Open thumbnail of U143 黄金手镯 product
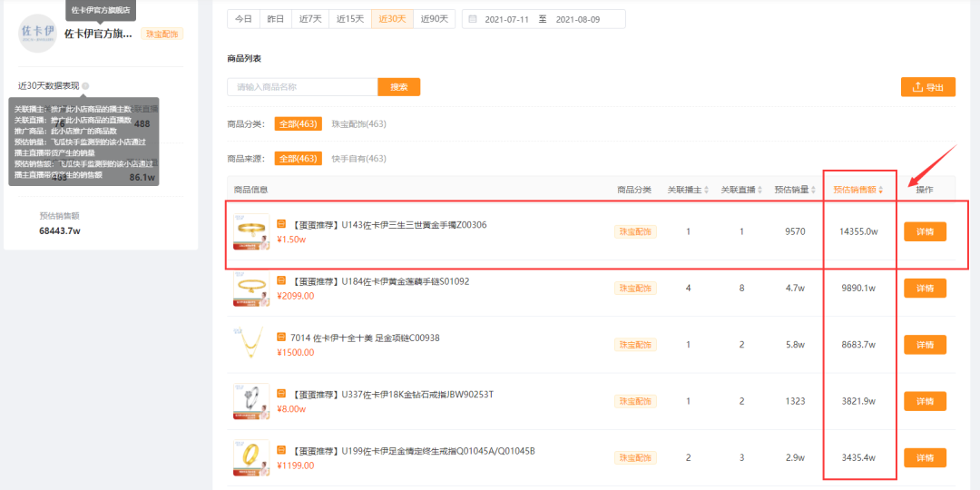 (x=251, y=232)
